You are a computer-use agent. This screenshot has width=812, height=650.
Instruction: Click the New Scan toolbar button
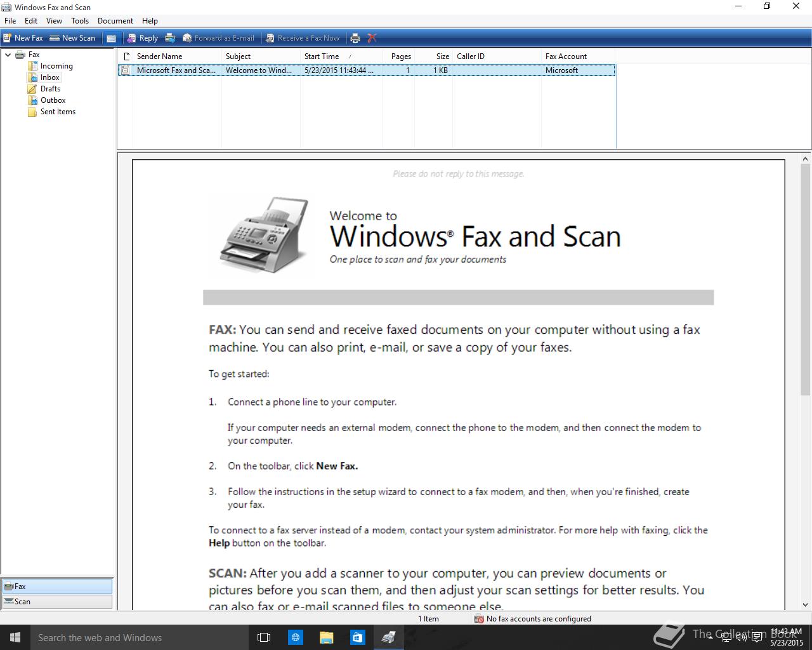[72, 38]
